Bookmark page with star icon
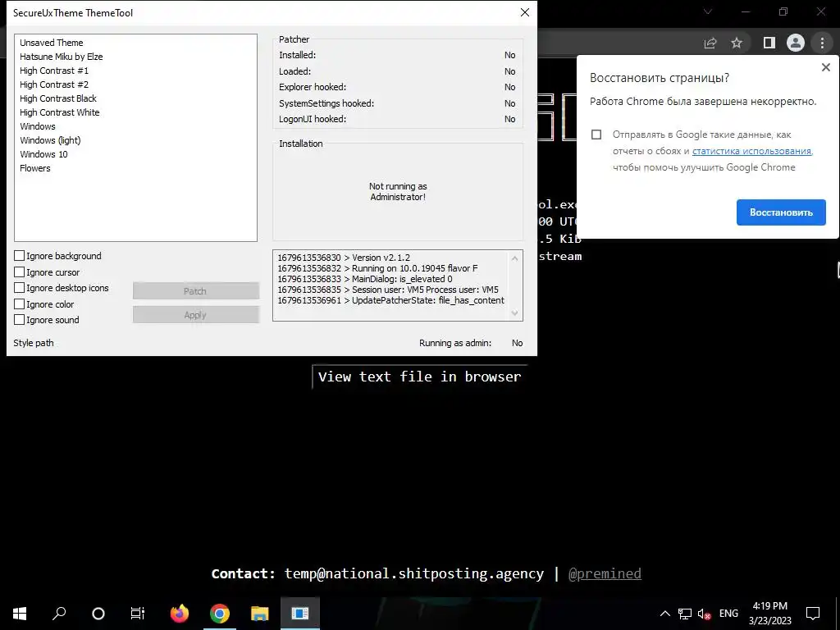Viewport: 840px width, 630px height. coord(737,43)
